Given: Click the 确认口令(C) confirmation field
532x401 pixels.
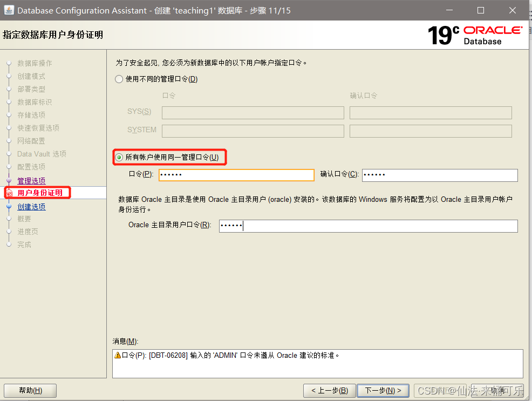Looking at the screenshot, I should pyautogui.click(x=440, y=175).
